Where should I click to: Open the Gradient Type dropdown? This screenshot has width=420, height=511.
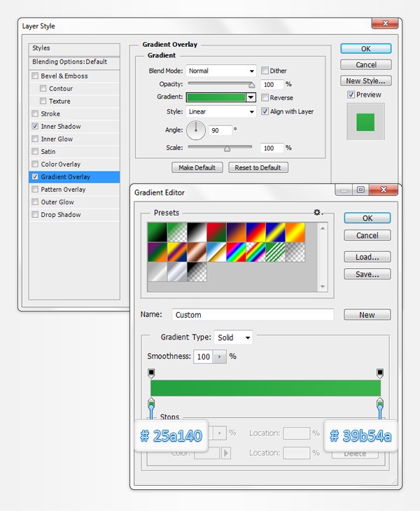click(234, 337)
